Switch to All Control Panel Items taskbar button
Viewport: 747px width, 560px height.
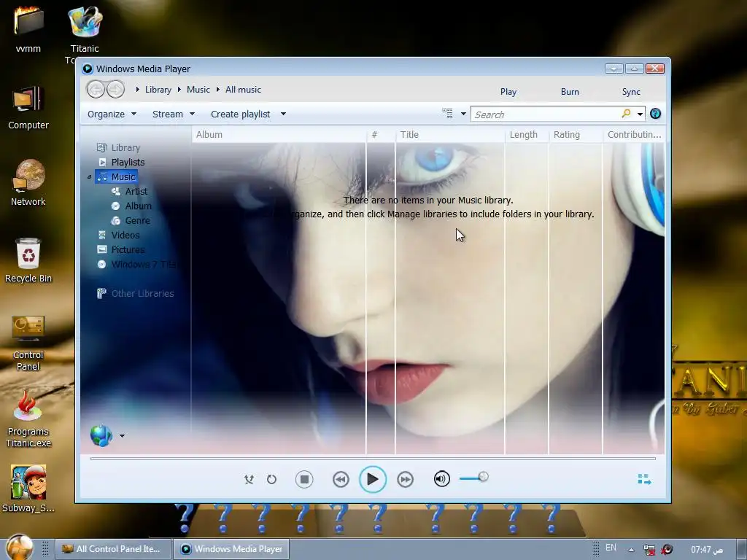113,549
